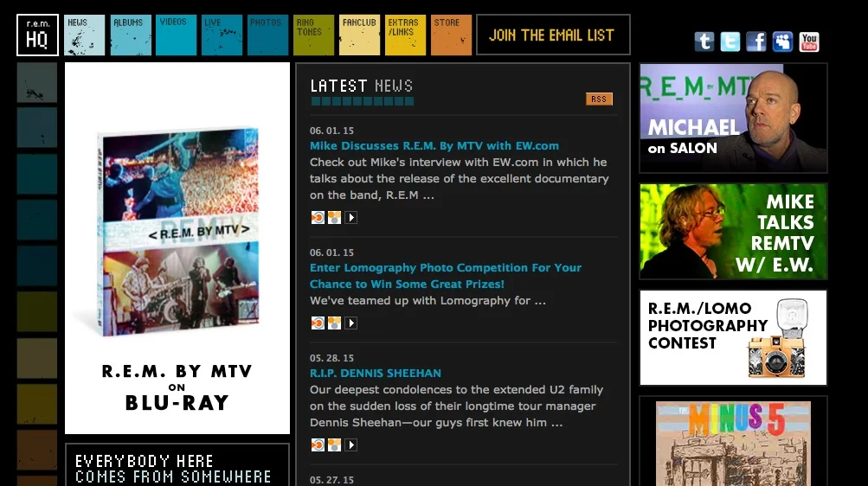Click 'We've teamed up with Lomography for …' excerpt
Viewport: 868px width, 486px height.
428,301
